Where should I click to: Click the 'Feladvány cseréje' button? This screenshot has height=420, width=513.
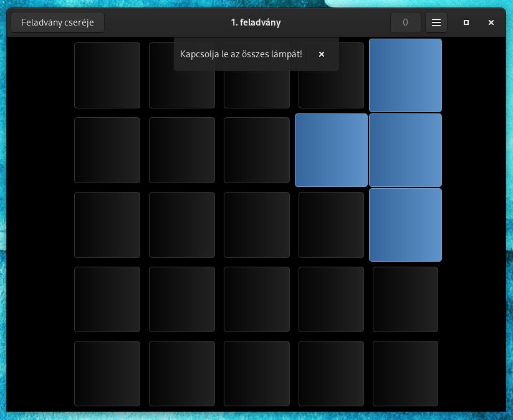57,22
